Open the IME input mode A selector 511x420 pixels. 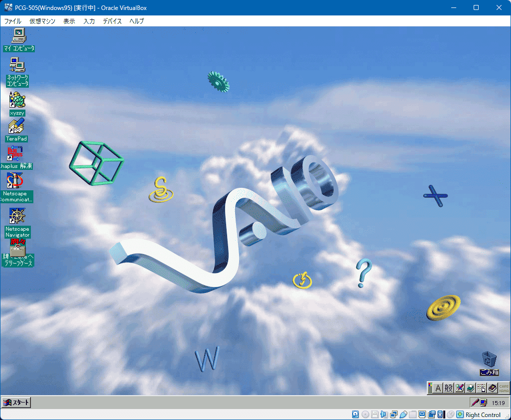coord(438,388)
